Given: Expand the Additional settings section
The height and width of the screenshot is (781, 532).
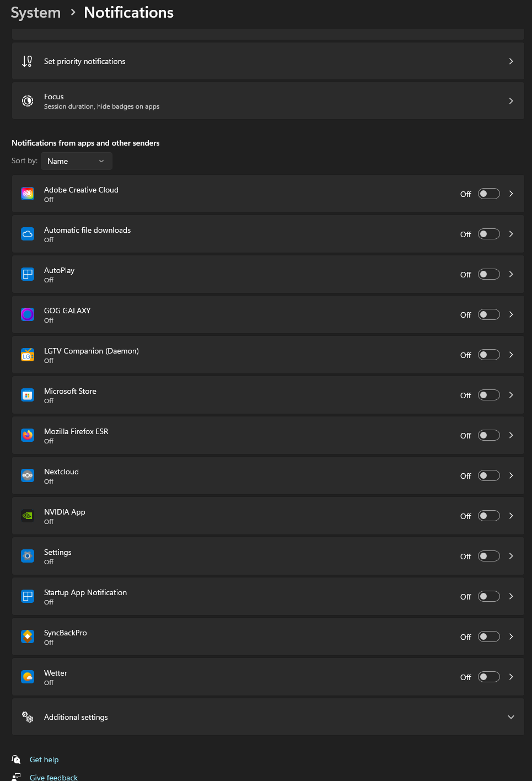Looking at the screenshot, I should [510, 717].
